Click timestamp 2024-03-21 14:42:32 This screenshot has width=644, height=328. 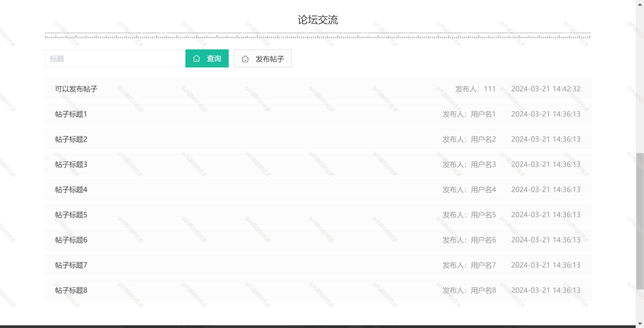coord(546,89)
